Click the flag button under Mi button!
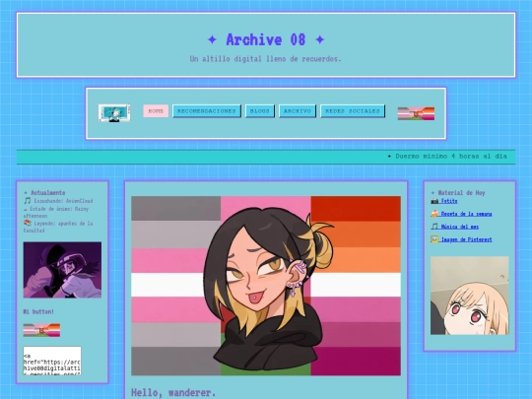532x399 pixels. (41, 330)
